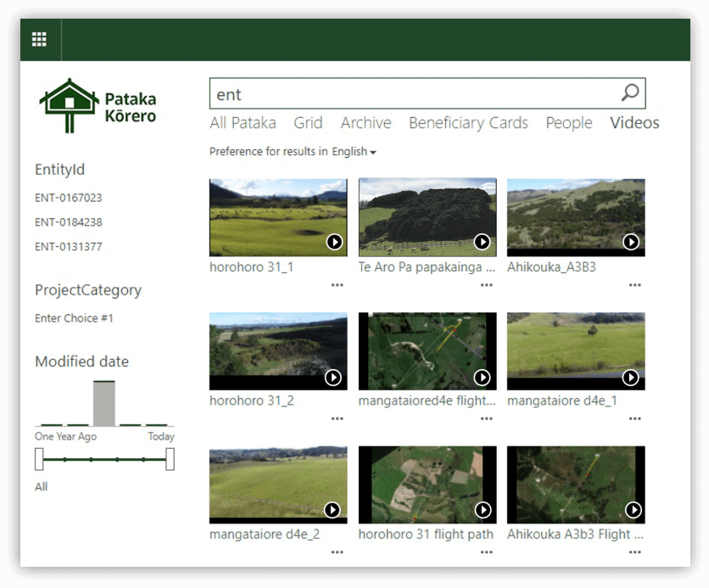This screenshot has width=709, height=588.
Task: Click the left handle of date slider
Action: [x=39, y=459]
